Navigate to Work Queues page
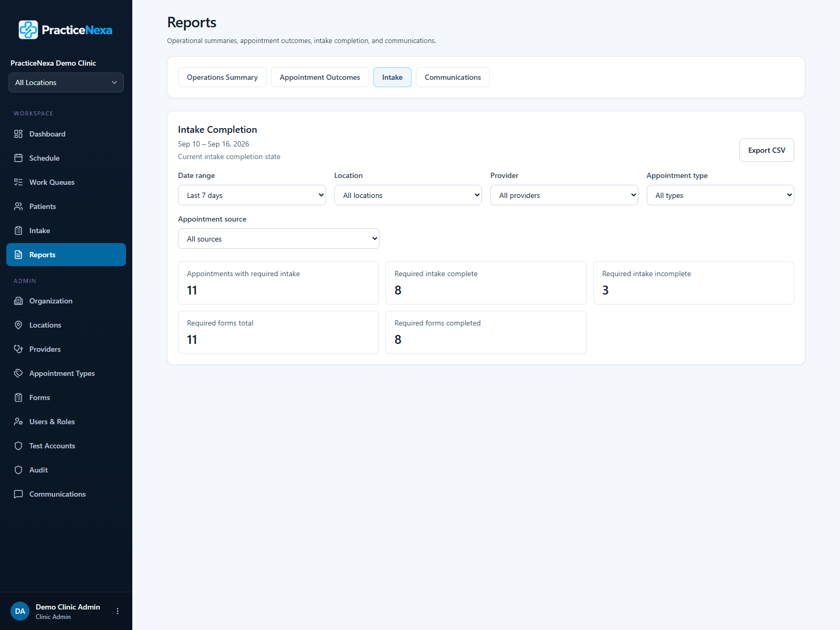The image size is (840, 630). pyautogui.click(x=66, y=182)
